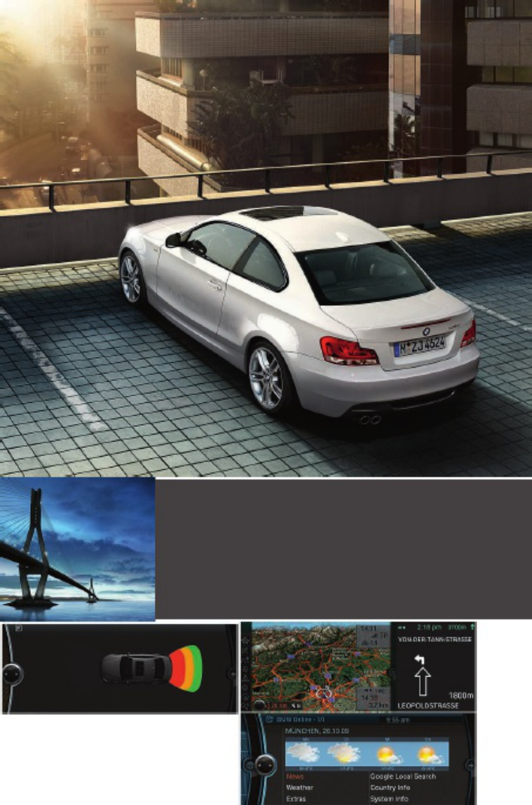Viewport: 532px width, 805px height.
Task: Choose the Extras menu entry
Action: pyautogui.click(x=296, y=798)
